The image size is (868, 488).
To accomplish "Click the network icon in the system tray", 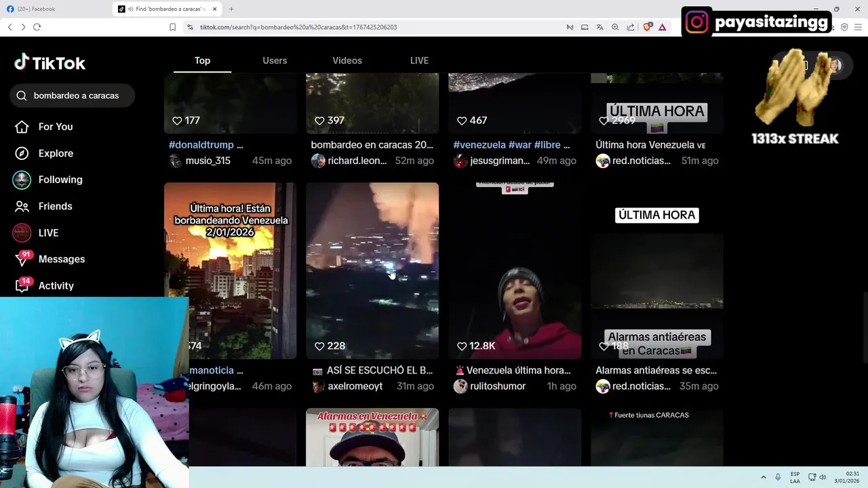I will (812, 477).
